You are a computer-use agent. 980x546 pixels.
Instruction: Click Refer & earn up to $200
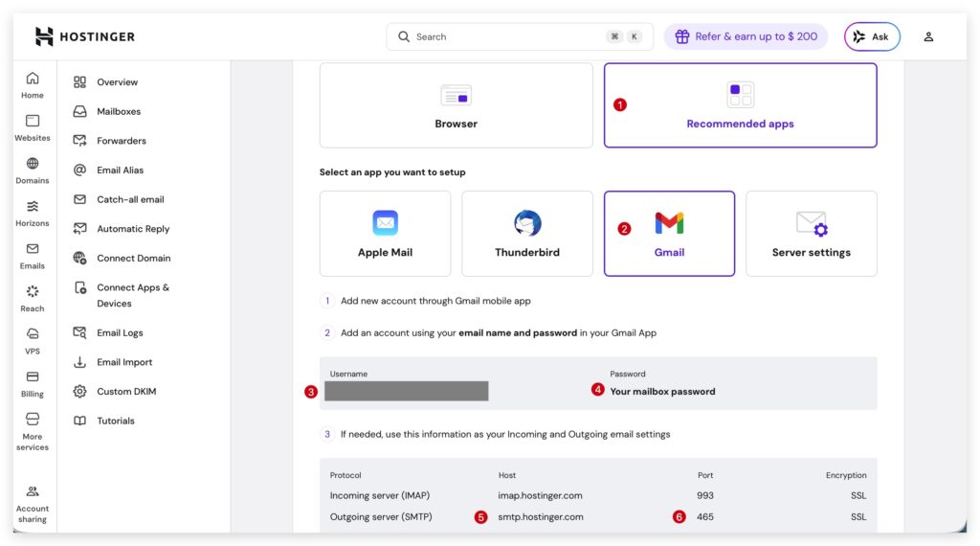(746, 36)
